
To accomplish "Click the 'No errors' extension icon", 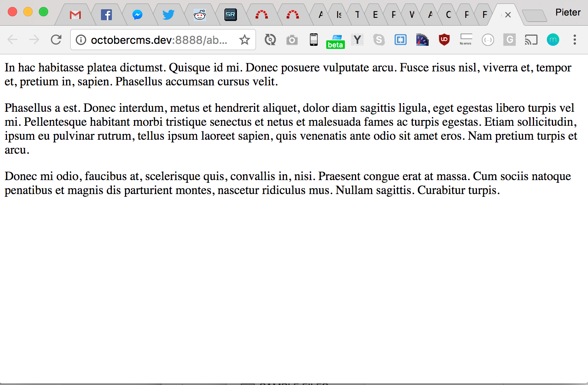I will pos(466,40).
